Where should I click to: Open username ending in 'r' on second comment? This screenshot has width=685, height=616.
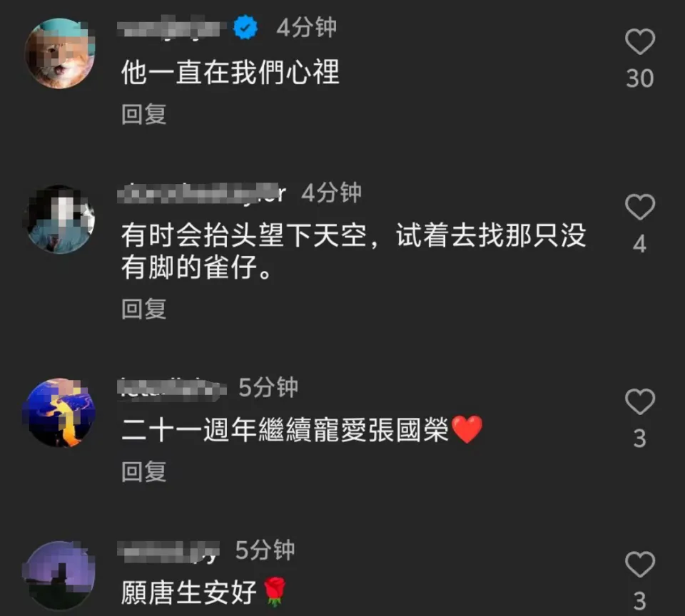click(x=202, y=193)
